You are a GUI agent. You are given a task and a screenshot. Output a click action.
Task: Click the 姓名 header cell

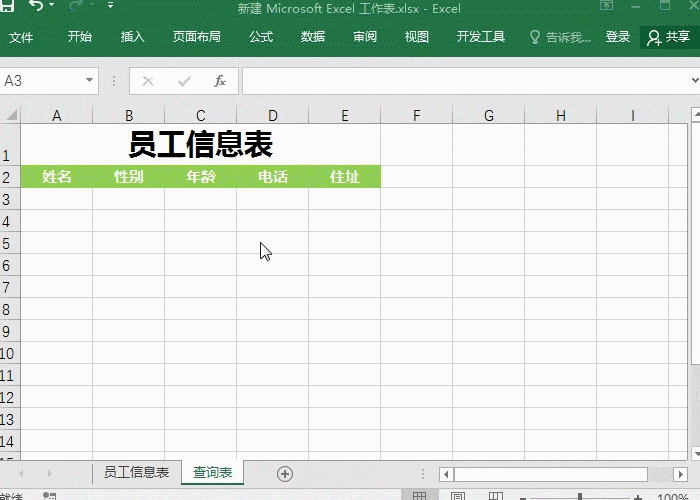point(57,177)
